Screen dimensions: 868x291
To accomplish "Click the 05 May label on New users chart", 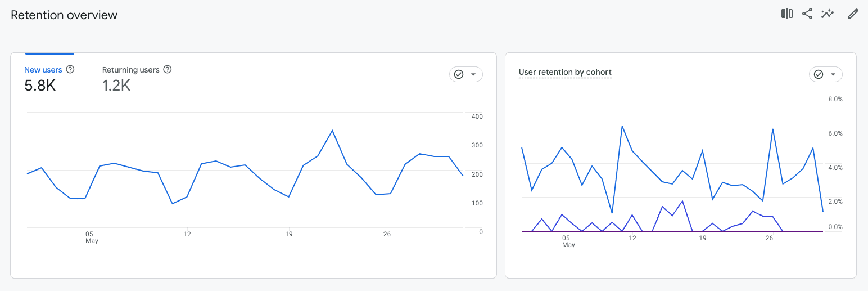I will (x=91, y=237).
